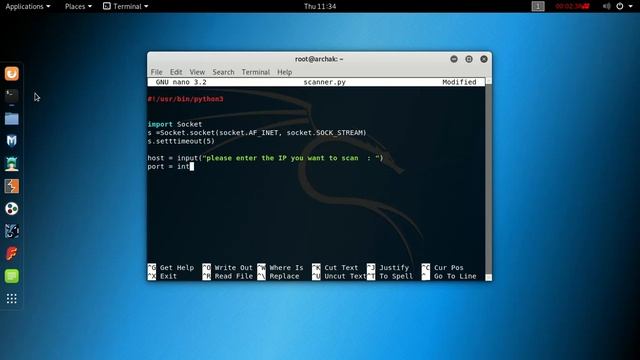Open the dark blue dock application

point(11,231)
